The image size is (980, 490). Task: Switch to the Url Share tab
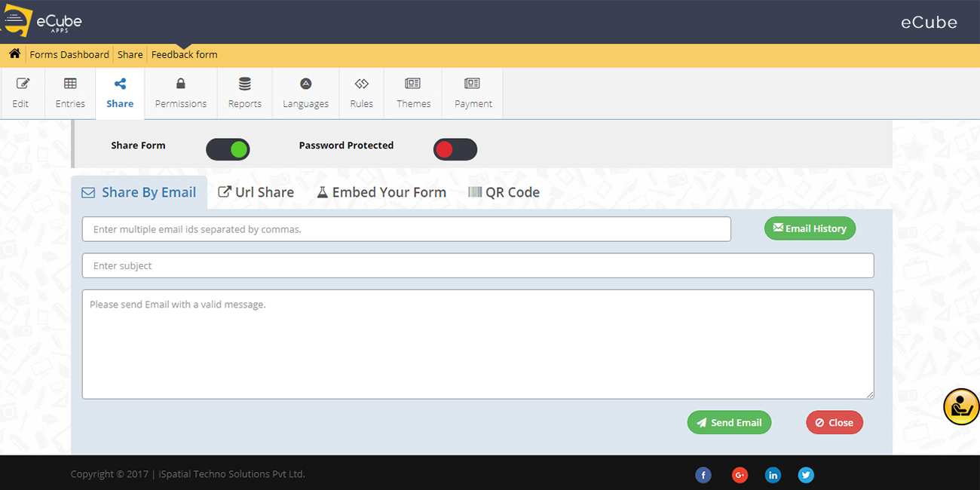pos(256,192)
